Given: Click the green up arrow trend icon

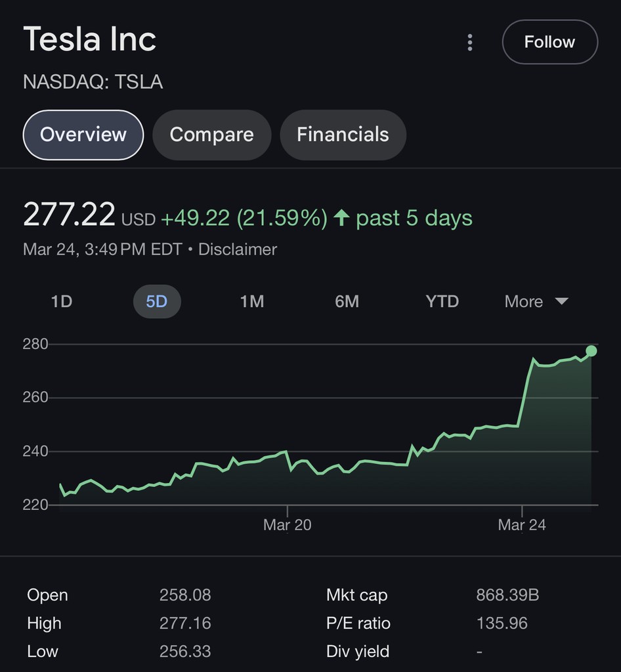Looking at the screenshot, I should tap(341, 218).
